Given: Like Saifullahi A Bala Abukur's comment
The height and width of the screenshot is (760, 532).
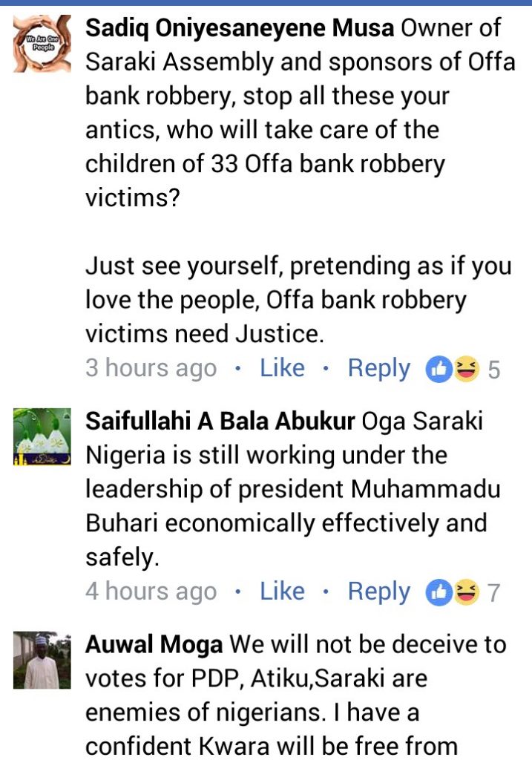Looking at the screenshot, I should click(x=282, y=592).
